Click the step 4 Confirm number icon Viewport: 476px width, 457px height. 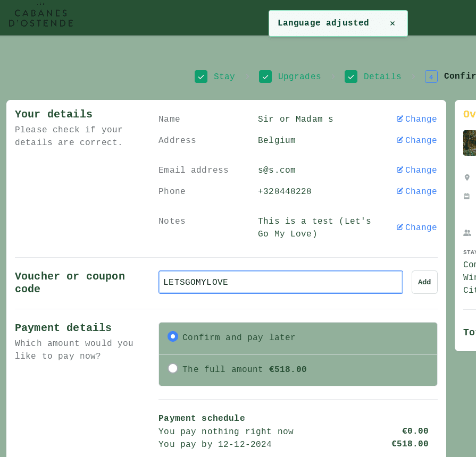(x=431, y=77)
